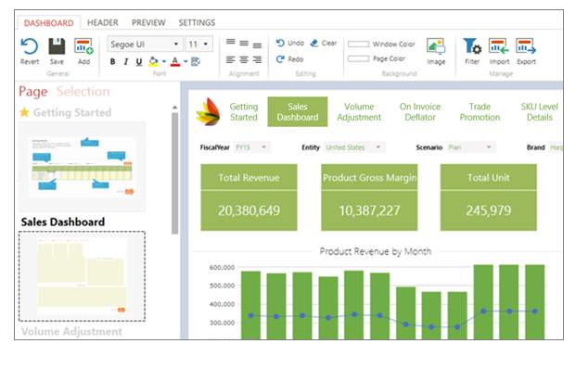The width and height of the screenshot is (588, 369).
Task: Click the Undo button
Action: [x=290, y=44]
